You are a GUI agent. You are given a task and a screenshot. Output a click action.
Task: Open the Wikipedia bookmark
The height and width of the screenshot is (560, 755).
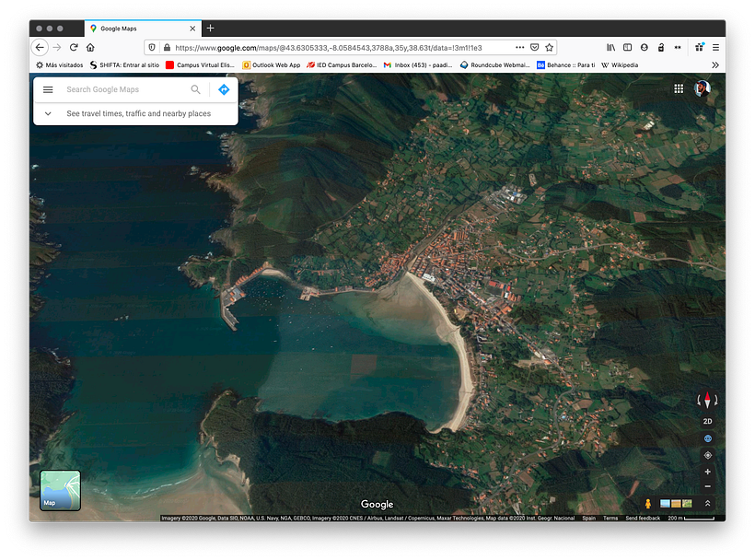click(x=624, y=65)
